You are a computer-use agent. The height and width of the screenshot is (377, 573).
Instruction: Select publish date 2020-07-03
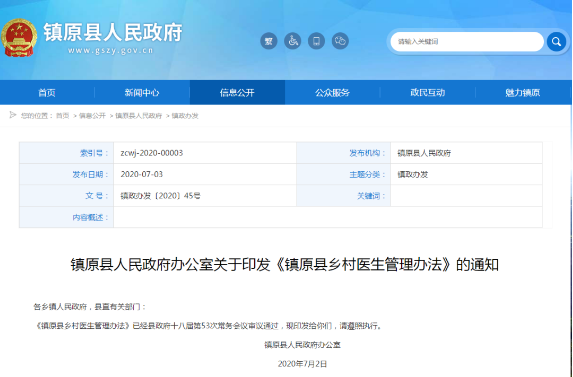pyautogui.click(x=142, y=174)
